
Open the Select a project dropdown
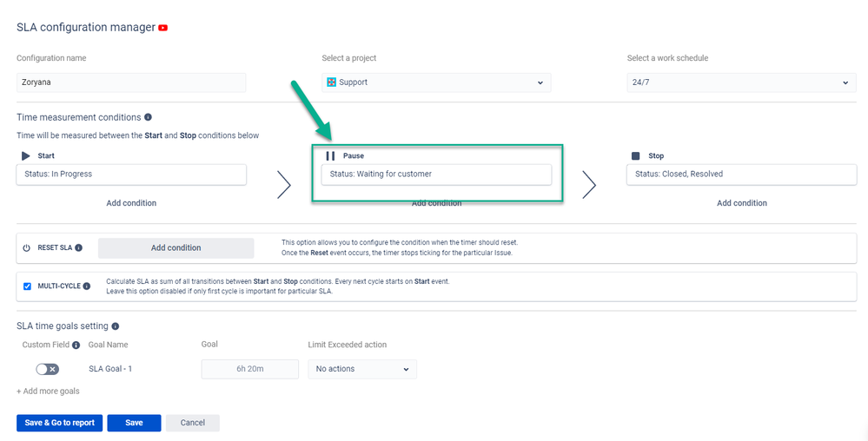[436, 82]
